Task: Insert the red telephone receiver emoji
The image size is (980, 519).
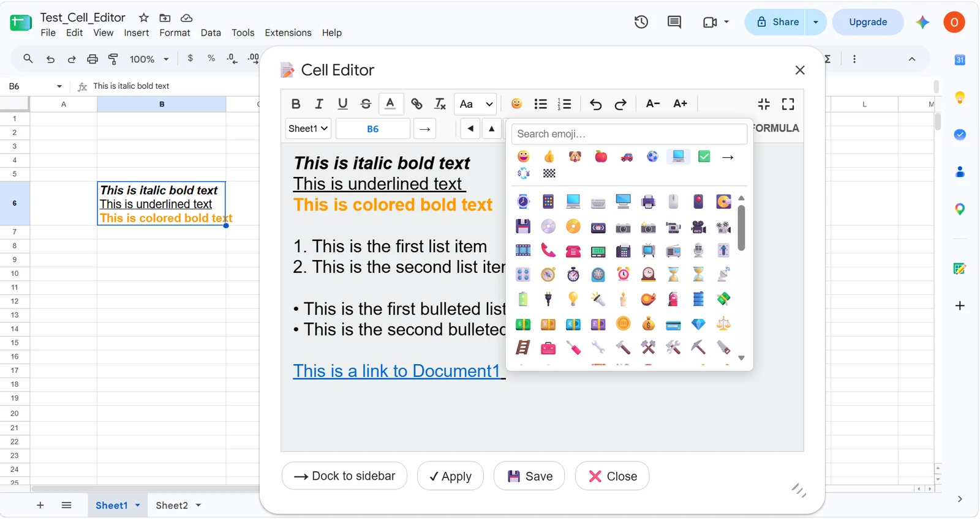Action: point(548,250)
